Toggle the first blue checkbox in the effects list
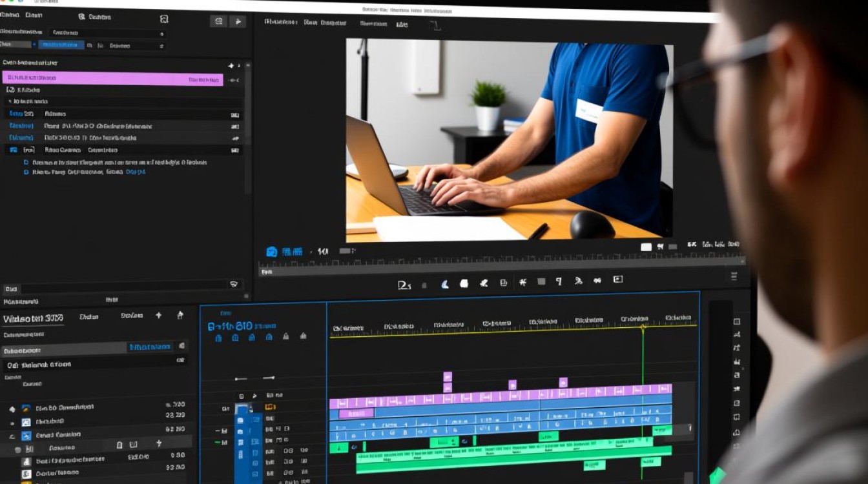The image size is (868, 484). pyautogui.click(x=26, y=163)
